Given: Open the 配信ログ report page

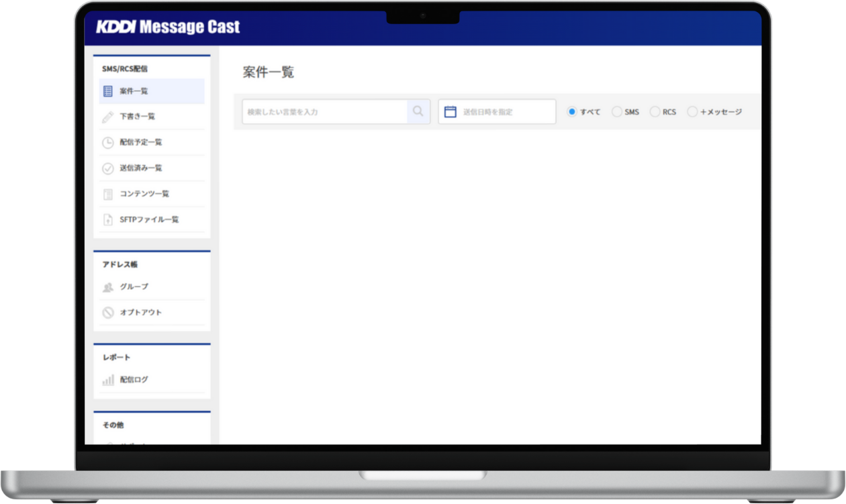Looking at the screenshot, I should (x=134, y=379).
